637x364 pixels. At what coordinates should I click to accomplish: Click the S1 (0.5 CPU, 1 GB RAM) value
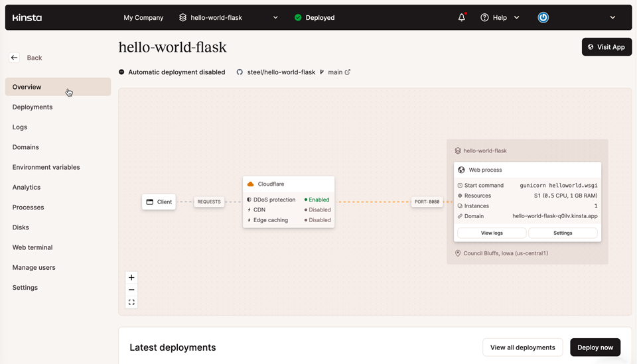(565, 196)
